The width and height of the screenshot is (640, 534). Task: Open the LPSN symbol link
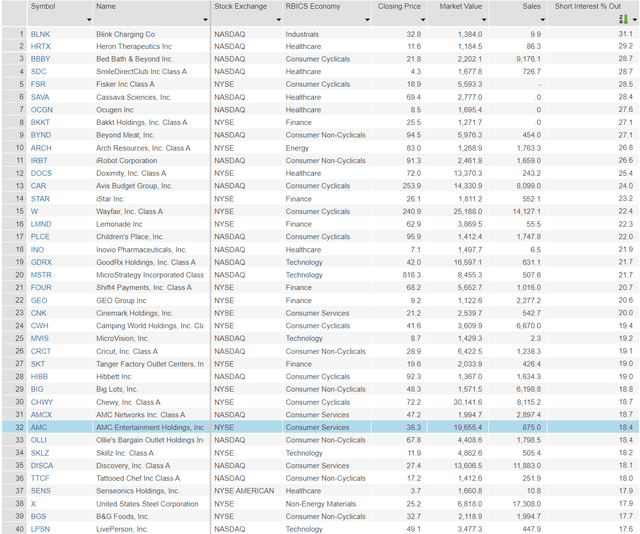(x=40, y=529)
